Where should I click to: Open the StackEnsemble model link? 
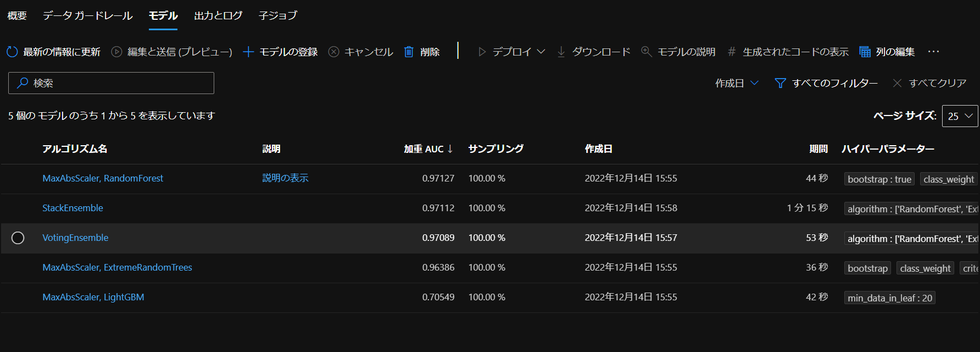(73, 208)
